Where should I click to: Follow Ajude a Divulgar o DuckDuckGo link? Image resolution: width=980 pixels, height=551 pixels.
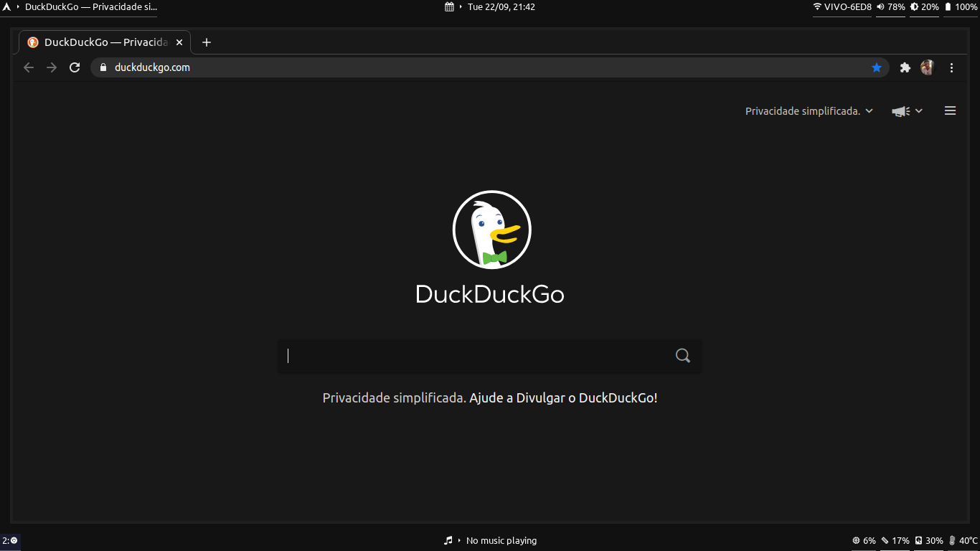coord(563,398)
